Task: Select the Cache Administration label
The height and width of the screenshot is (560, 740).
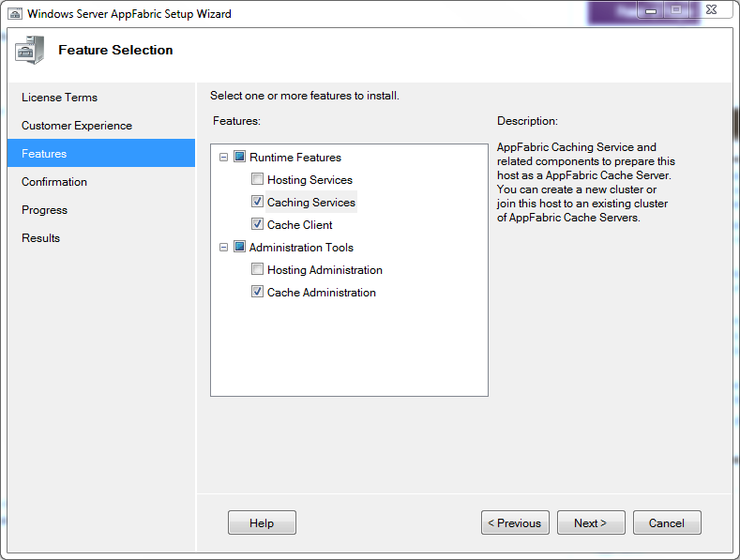Action: coord(322,293)
